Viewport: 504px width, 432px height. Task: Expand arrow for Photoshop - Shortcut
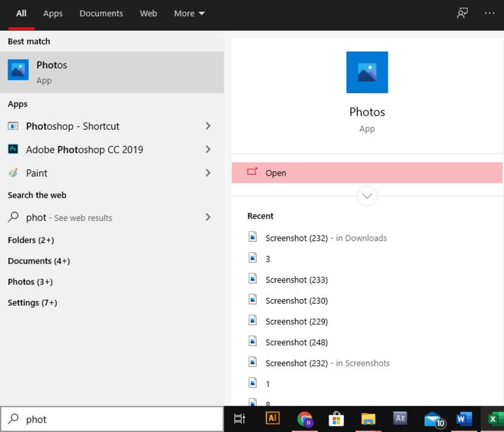[x=208, y=126]
